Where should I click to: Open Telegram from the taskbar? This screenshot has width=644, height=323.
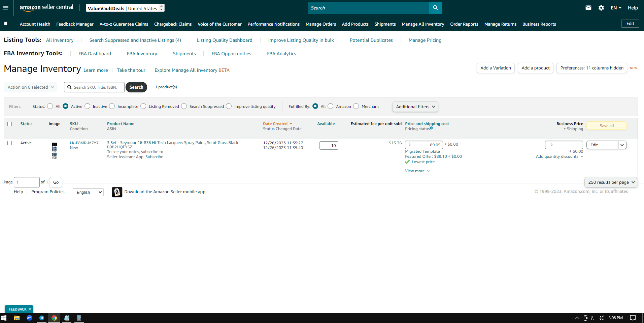pos(42,318)
